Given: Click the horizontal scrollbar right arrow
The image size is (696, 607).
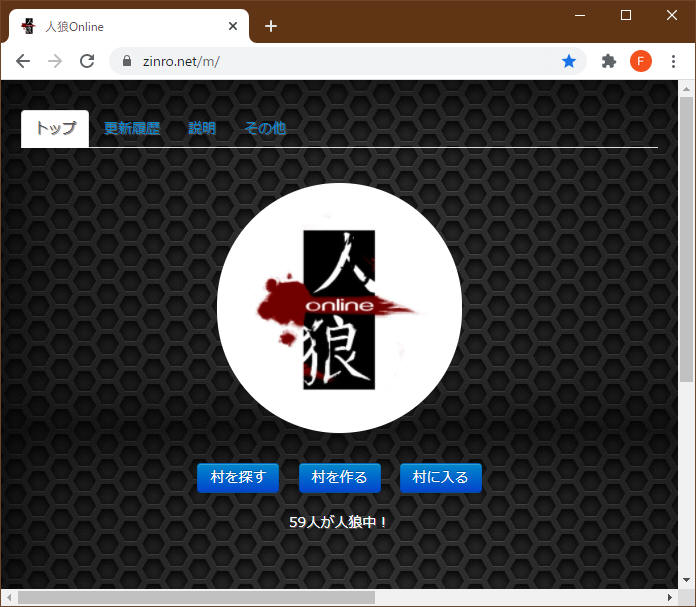Looking at the screenshot, I should (x=670, y=597).
